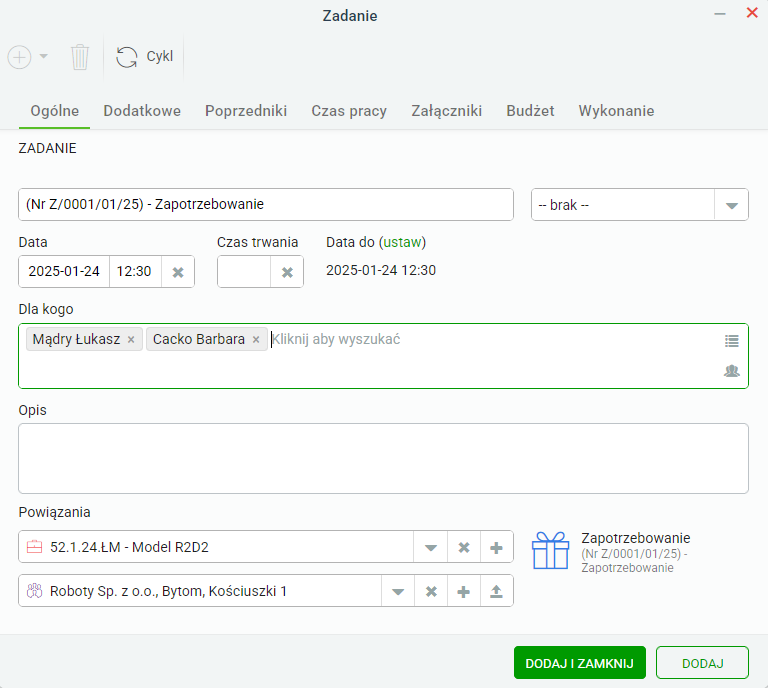
Task: Click the red briefcase project icon
Action: 34,546
